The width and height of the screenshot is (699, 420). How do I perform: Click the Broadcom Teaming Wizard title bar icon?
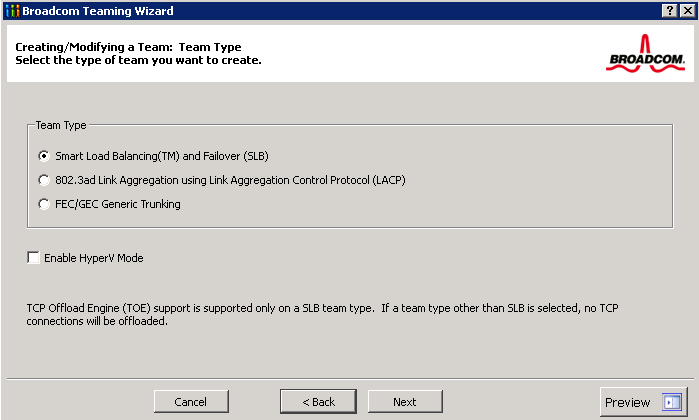pyautogui.click(x=12, y=11)
